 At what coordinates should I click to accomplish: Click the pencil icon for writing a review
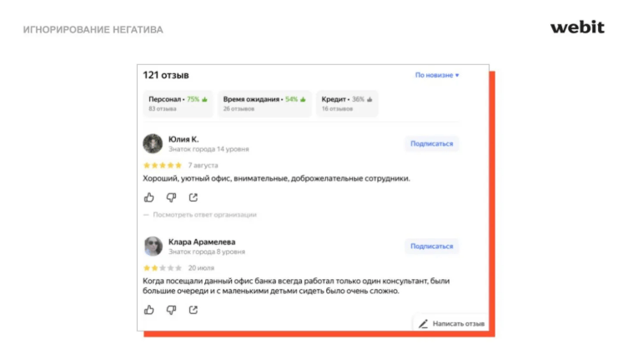[x=423, y=324]
